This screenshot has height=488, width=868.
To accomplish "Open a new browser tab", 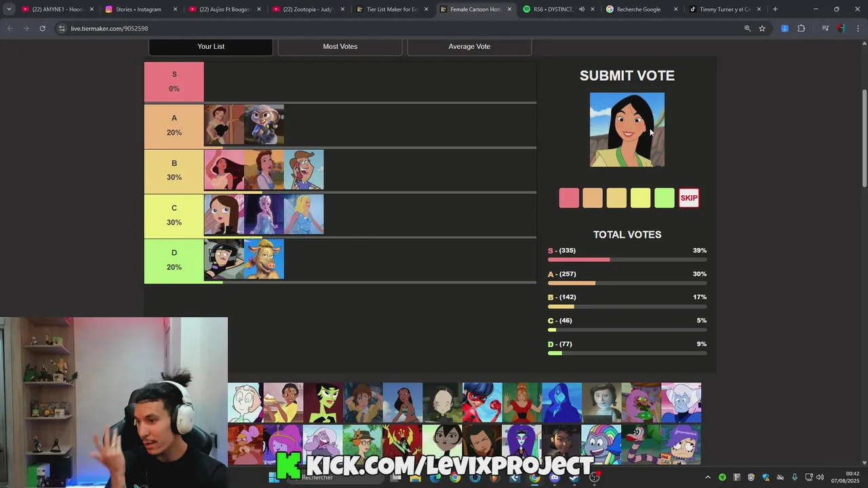I will (x=775, y=9).
